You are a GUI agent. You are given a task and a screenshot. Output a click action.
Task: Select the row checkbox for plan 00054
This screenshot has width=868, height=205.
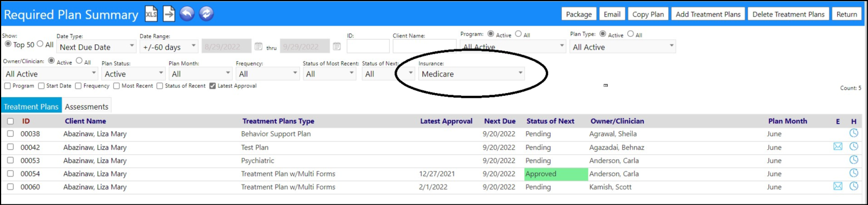click(x=10, y=174)
